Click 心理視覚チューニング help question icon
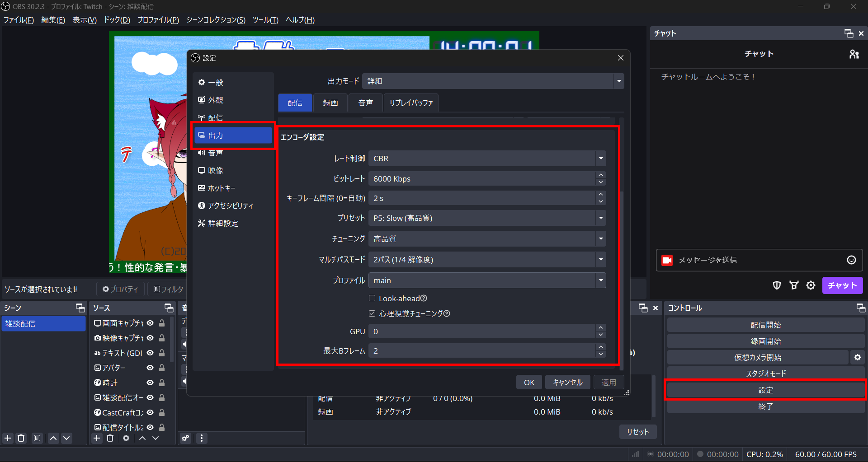 pos(447,313)
